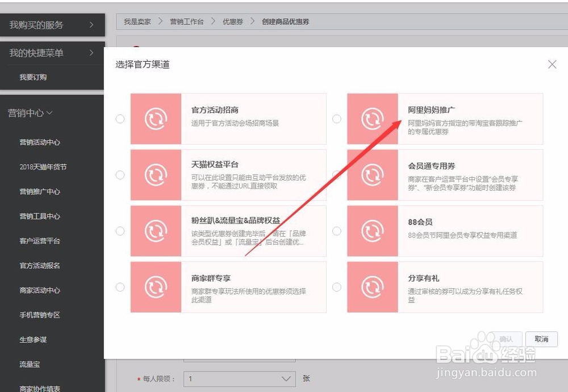
Task: Click the 88会员 channel icon
Action: point(373,231)
